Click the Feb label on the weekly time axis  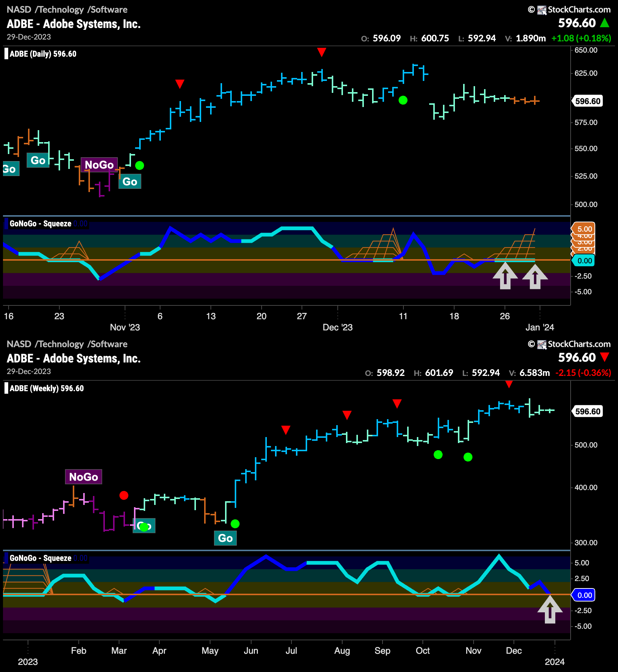pos(79,651)
